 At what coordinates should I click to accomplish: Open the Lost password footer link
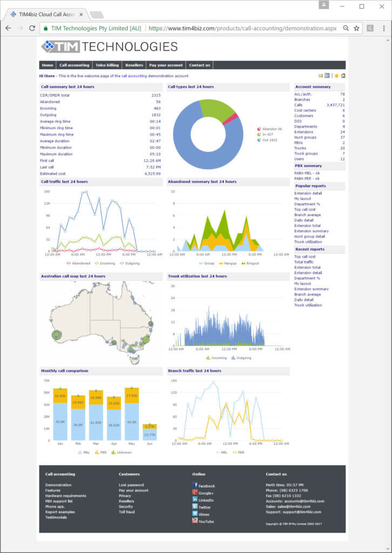132,485
